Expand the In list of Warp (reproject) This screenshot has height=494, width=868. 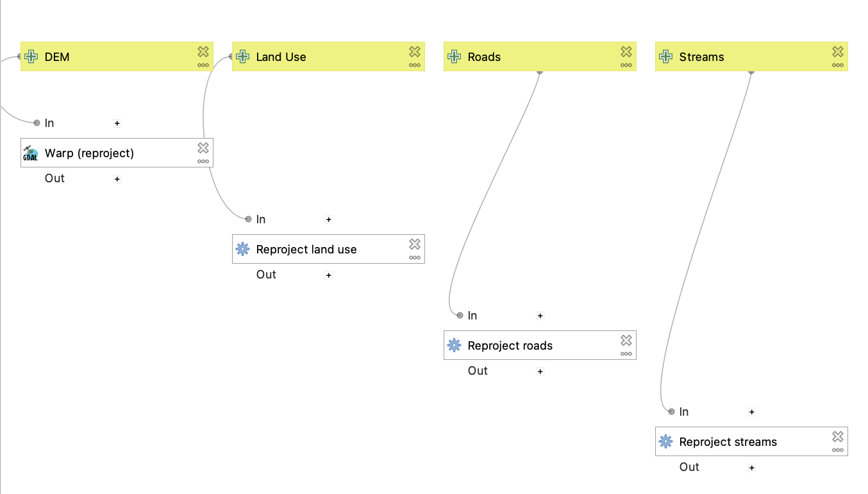click(117, 123)
